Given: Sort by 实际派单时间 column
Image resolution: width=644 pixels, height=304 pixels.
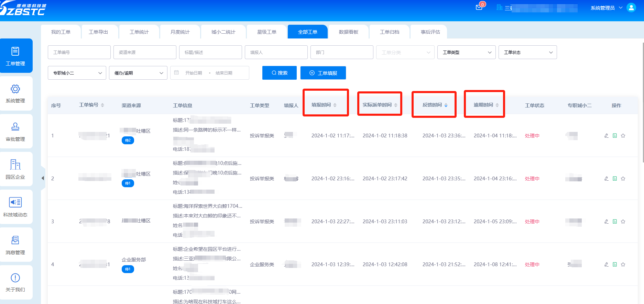Looking at the screenshot, I should [396, 105].
